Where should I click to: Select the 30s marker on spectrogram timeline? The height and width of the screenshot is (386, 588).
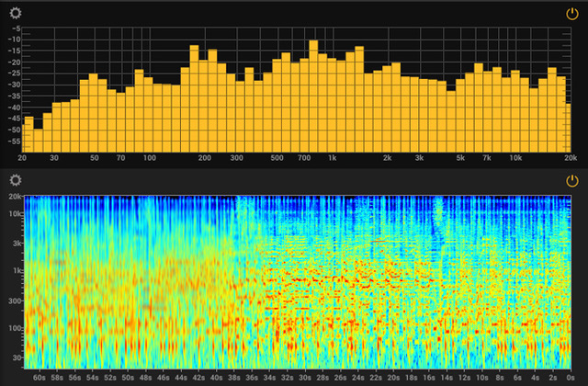tap(304, 377)
